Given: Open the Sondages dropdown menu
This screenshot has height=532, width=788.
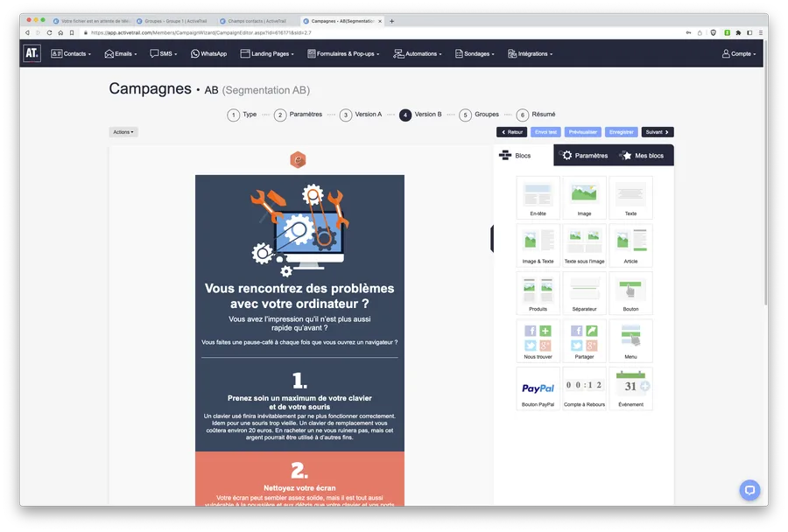Looking at the screenshot, I should click(x=475, y=53).
